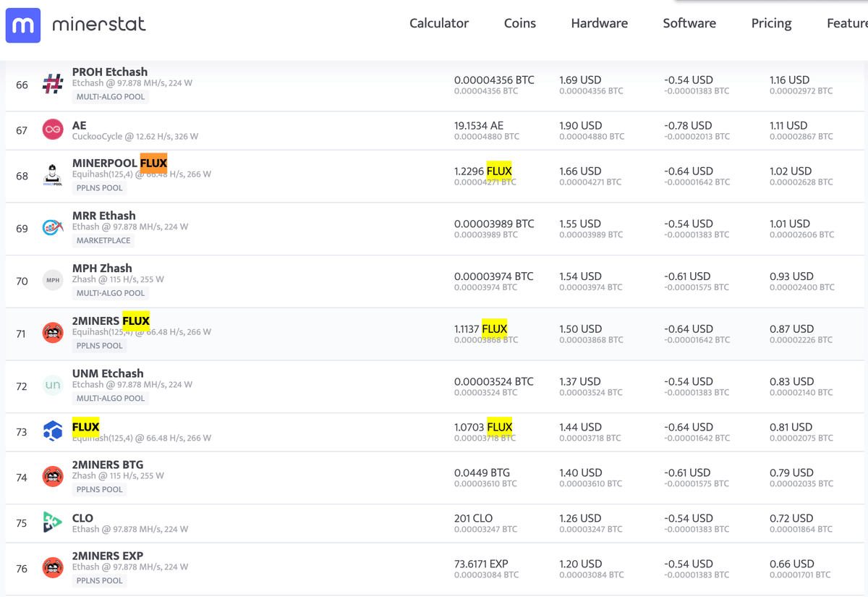Click the minerstat logo icon
The height and width of the screenshot is (597, 868).
click(x=23, y=25)
